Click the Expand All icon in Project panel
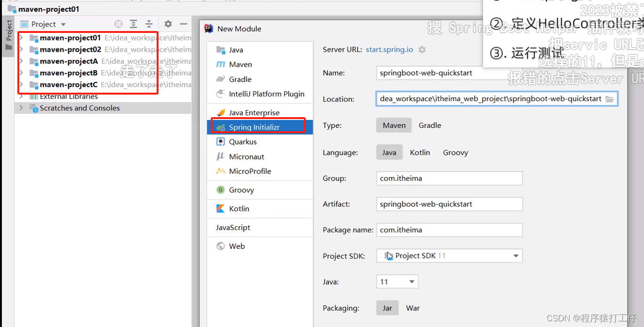 134,24
